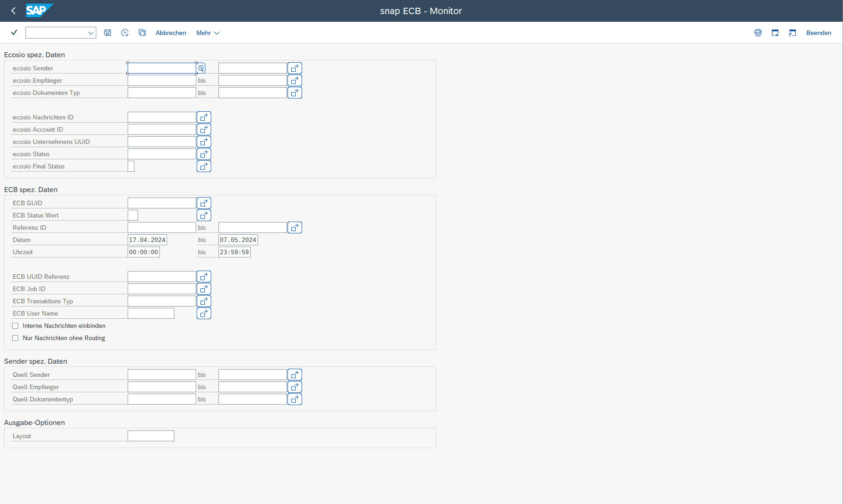The image size is (843, 504).
Task: Open multiple selection for ecosio Sender
Action: pyautogui.click(x=295, y=68)
